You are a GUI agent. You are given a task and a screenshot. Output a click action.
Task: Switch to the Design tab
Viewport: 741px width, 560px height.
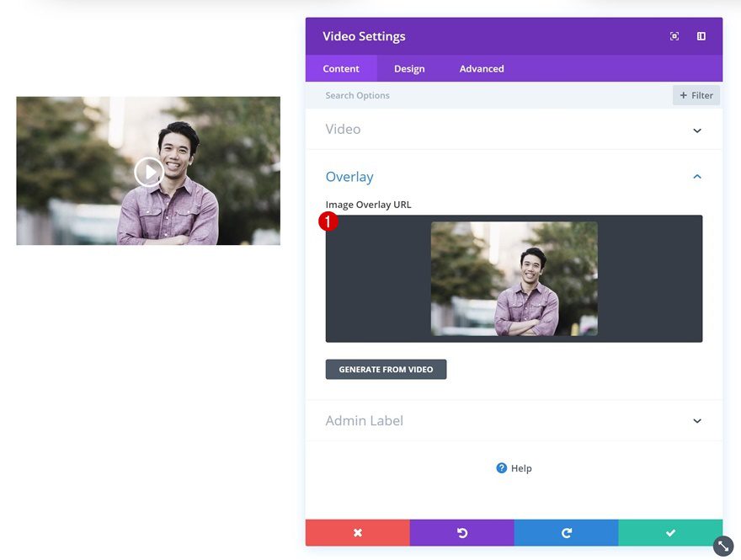tap(409, 68)
